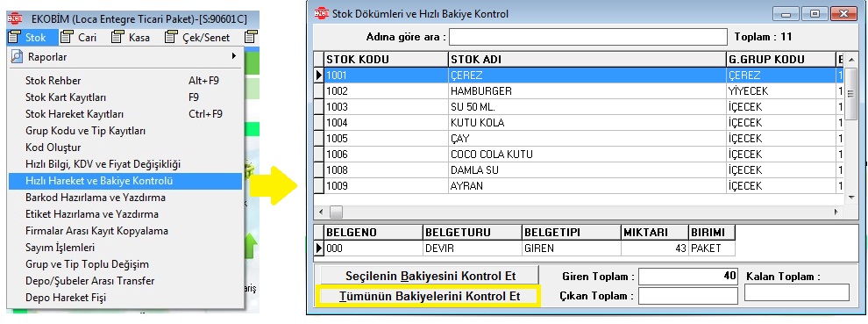Select the SU 50 ML. row

click(580, 106)
